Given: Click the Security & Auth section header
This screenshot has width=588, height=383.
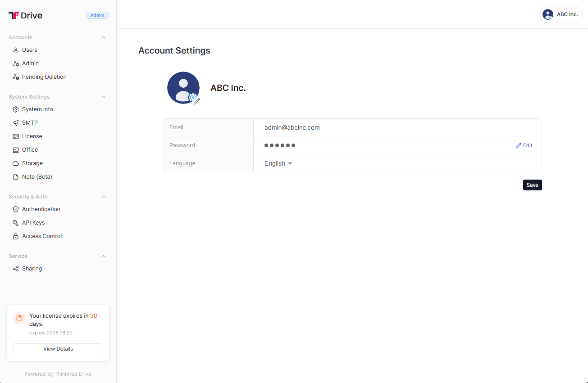Looking at the screenshot, I should pos(28,197).
